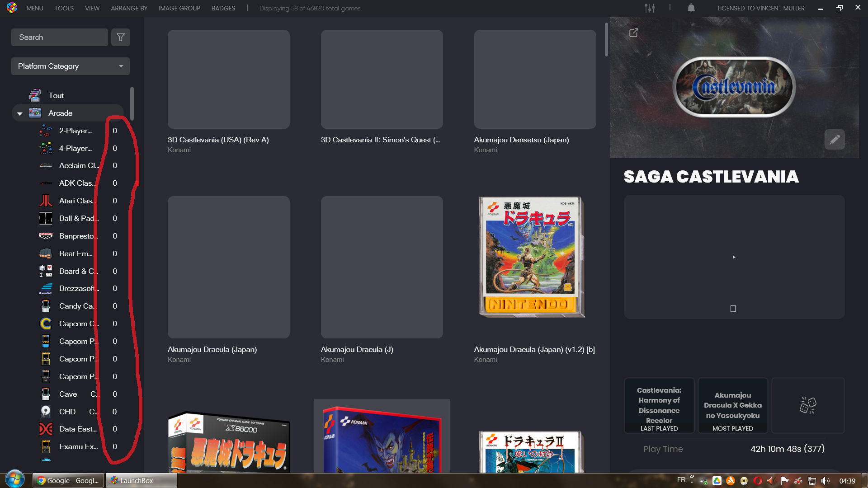The height and width of the screenshot is (488, 868).
Task: Select the Brezzasoft platform icon
Action: tap(46, 288)
